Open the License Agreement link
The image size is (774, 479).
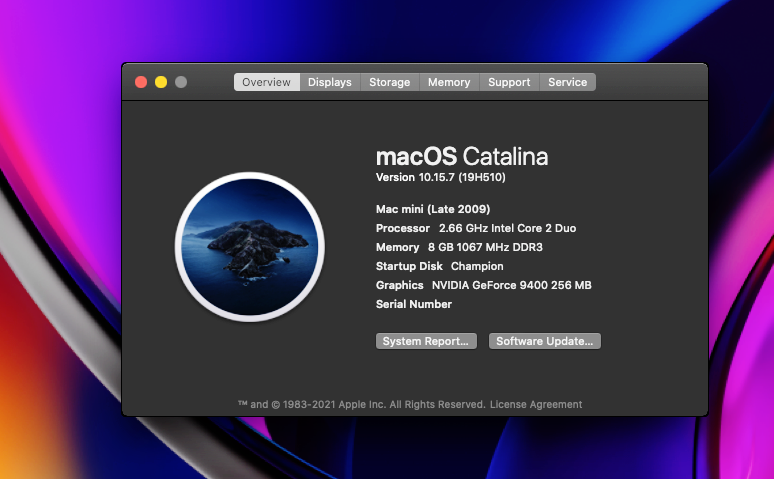click(x=536, y=404)
